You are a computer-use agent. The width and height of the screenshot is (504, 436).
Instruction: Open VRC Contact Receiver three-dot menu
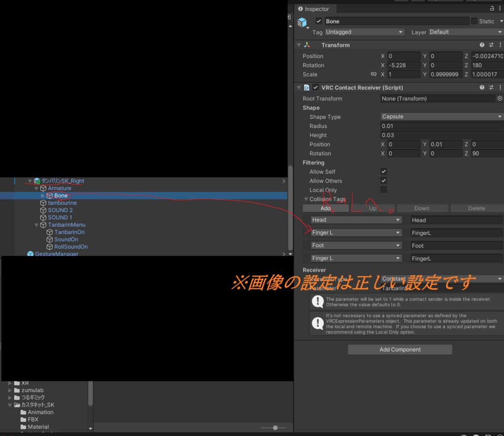pos(500,88)
